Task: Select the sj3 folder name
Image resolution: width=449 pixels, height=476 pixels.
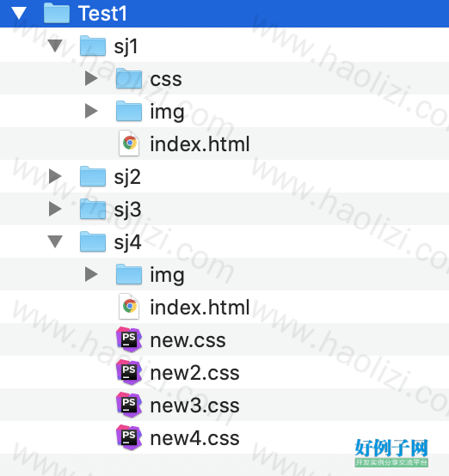Action: [127, 210]
